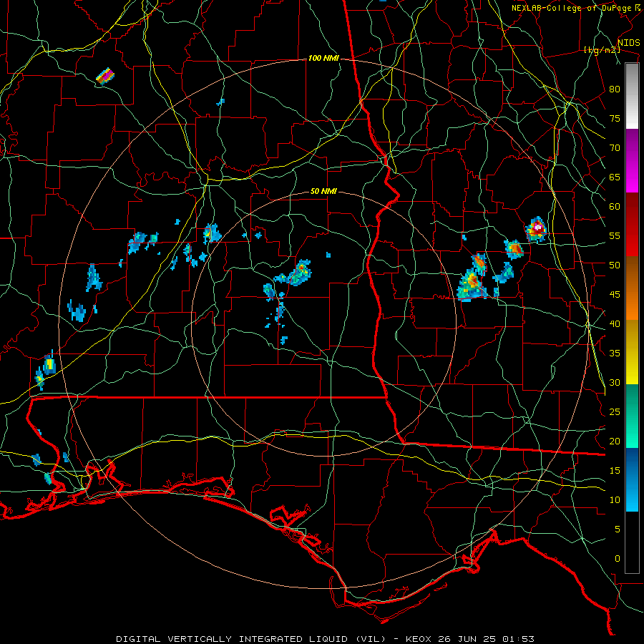Click the white-core storm cell east of the radar

pos(537,230)
